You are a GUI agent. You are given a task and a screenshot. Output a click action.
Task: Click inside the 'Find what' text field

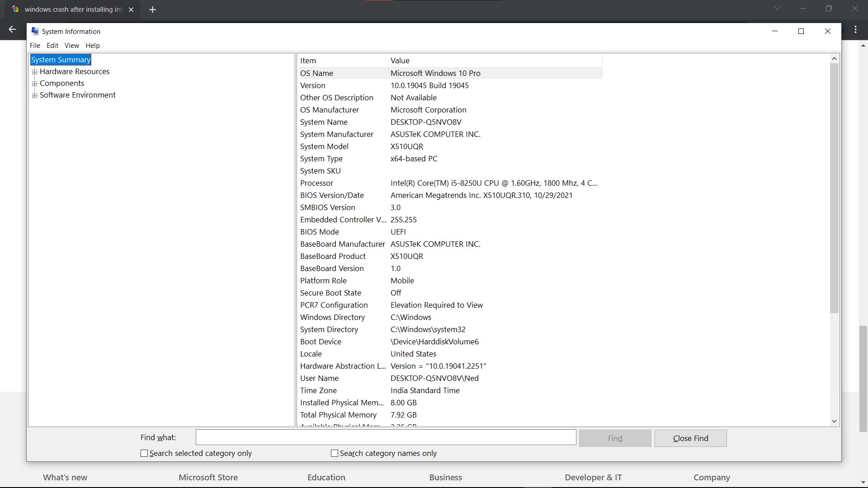(386, 437)
